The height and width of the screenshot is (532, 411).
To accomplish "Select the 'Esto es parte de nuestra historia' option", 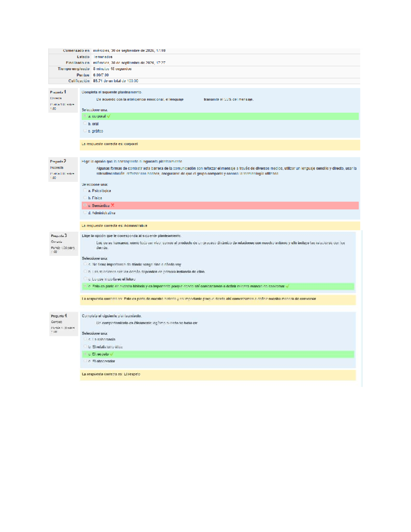I will (x=85, y=286).
